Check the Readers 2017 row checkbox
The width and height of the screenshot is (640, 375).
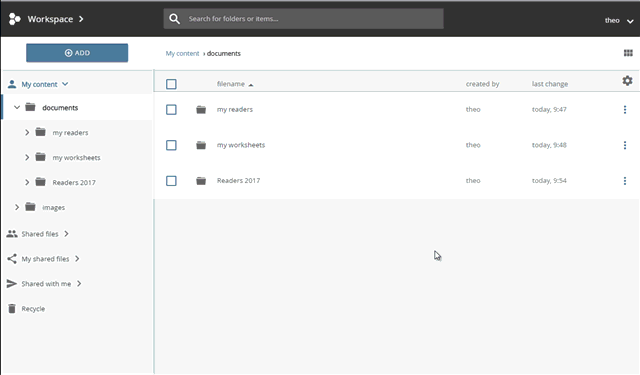tap(171, 180)
